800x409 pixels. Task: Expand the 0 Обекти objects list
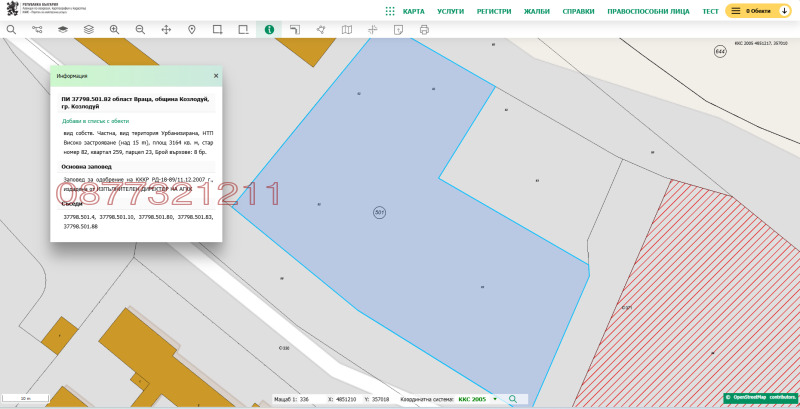click(758, 11)
